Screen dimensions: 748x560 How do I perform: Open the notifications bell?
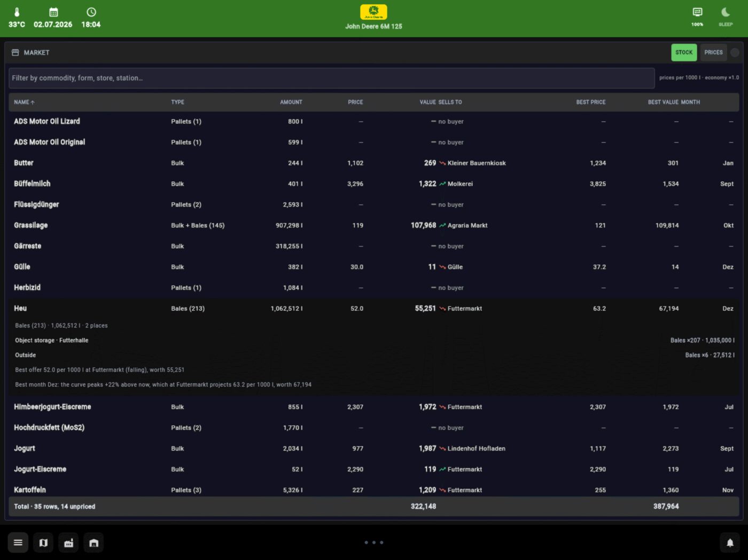pyautogui.click(x=730, y=543)
